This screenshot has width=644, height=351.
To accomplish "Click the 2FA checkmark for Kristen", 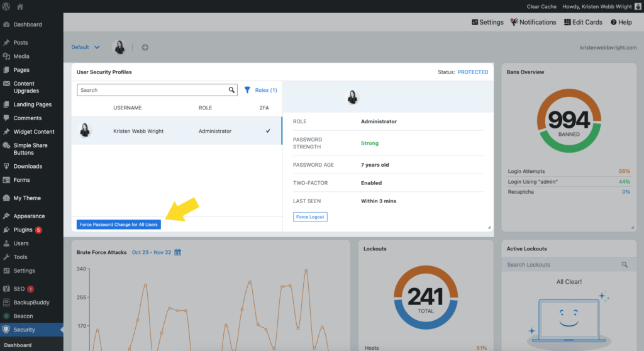I will [x=268, y=131].
